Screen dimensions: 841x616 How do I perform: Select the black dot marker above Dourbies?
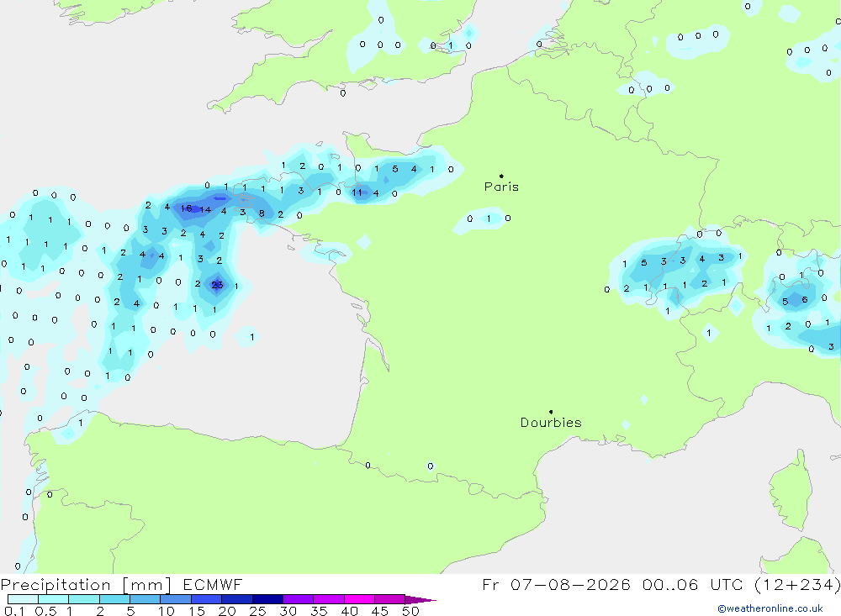click(551, 412)
